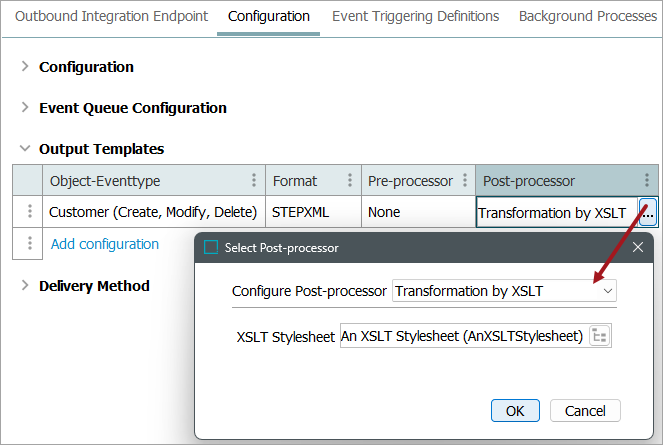Collapse the Output Templates section
The image size is (663, 445).
[x=25, y=149]
